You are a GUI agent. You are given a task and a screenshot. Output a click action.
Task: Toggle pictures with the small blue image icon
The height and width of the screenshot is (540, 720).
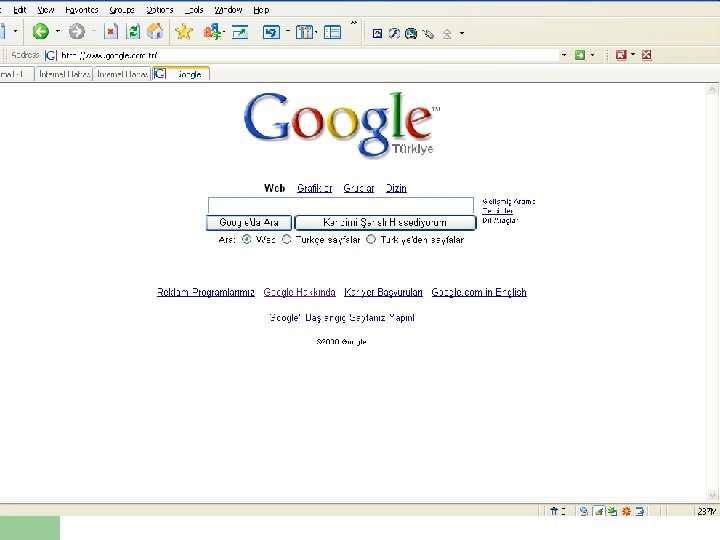pos(377,33)
